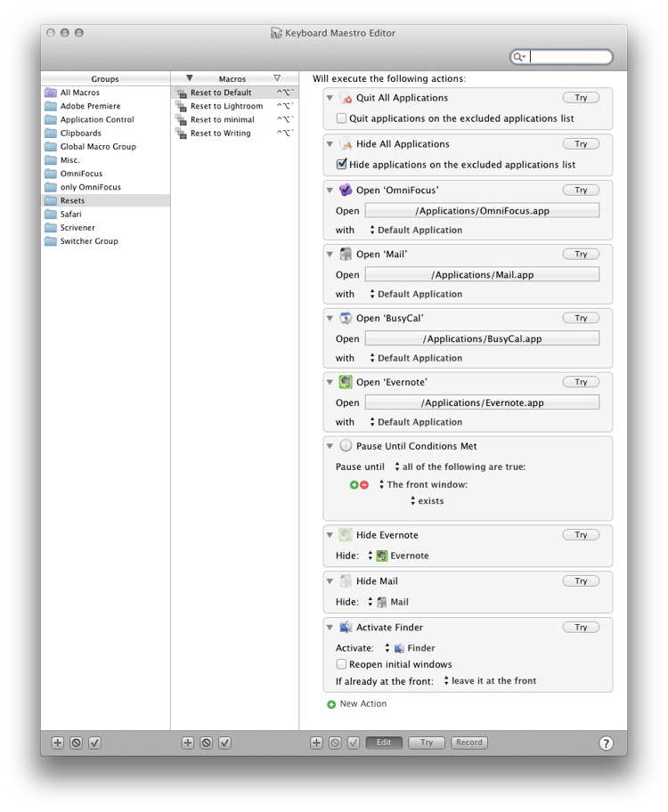Click the All Macros smart group icon
The height and width of the screenshot is (812, 668).
coord(51,93)
